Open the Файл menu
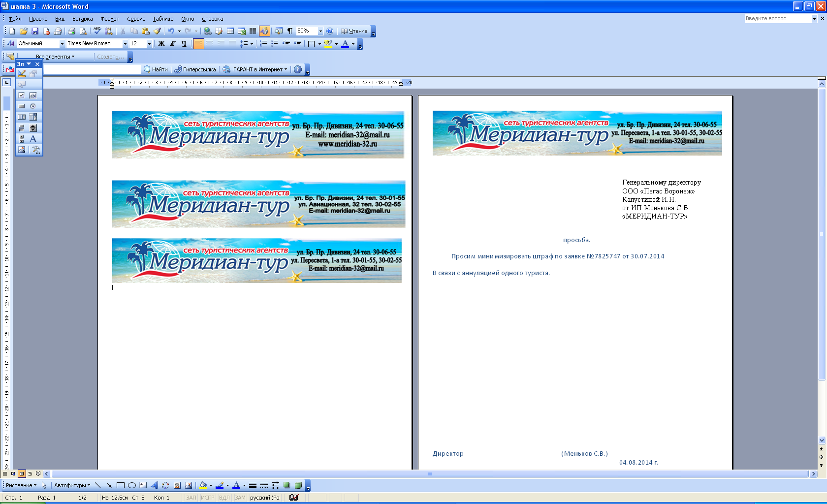 click(x=15, y=19)
